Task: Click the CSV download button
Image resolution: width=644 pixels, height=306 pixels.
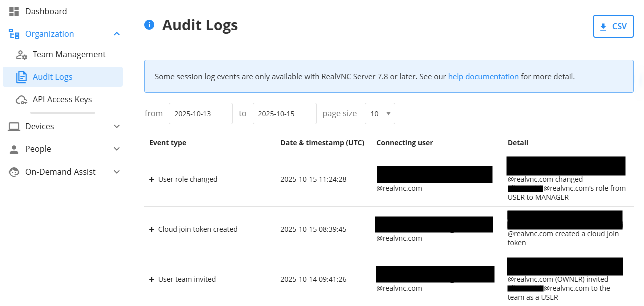Action: [613, 26]
